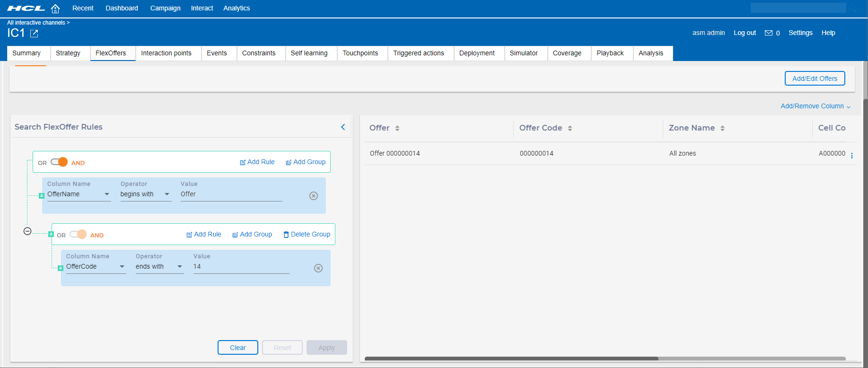Expand Add/Remove Column dropdown
Image resolution: width=868 pixels, height=368 pixels.
click(815, 106)
